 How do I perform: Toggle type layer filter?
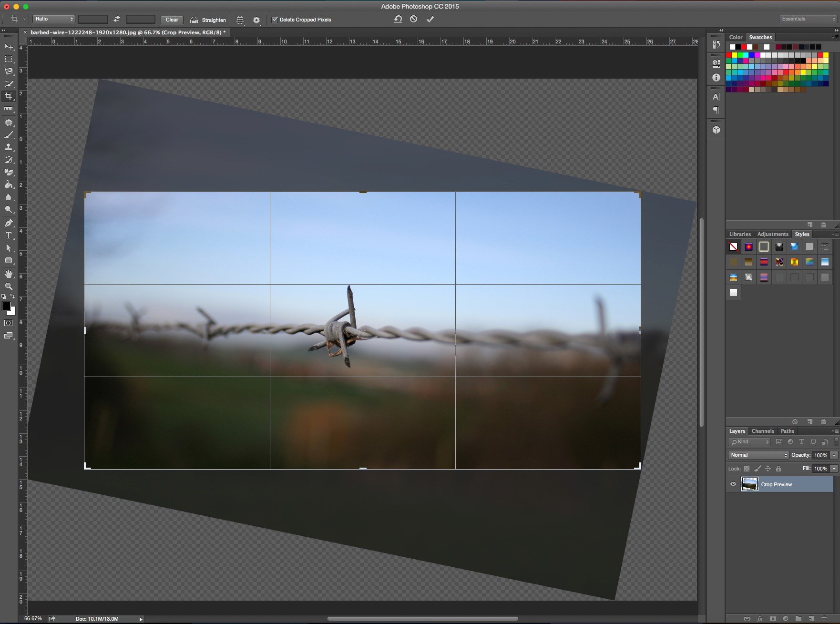(x=802, y=442)
